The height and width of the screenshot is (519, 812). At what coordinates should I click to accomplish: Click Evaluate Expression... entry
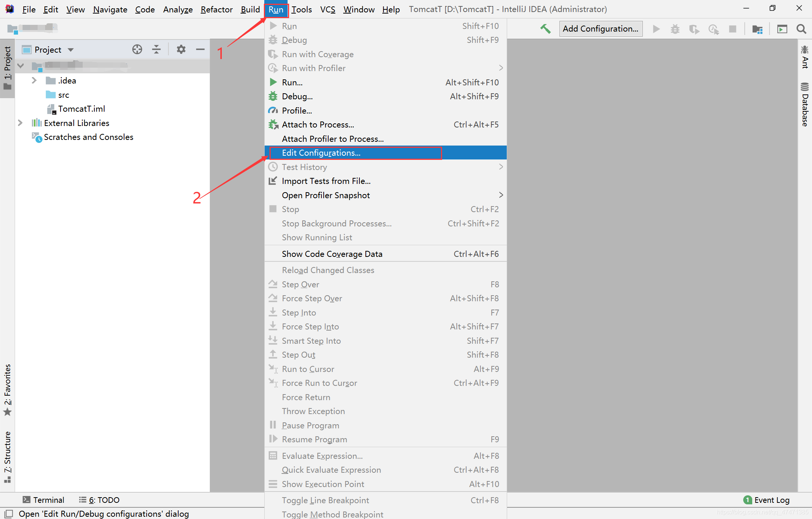point(386,456)
